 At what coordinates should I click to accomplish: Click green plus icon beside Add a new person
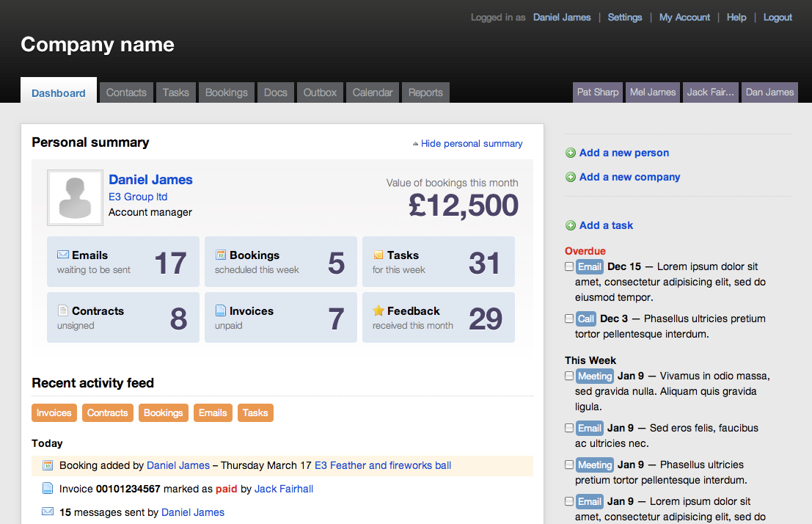(x=571, y=153)
